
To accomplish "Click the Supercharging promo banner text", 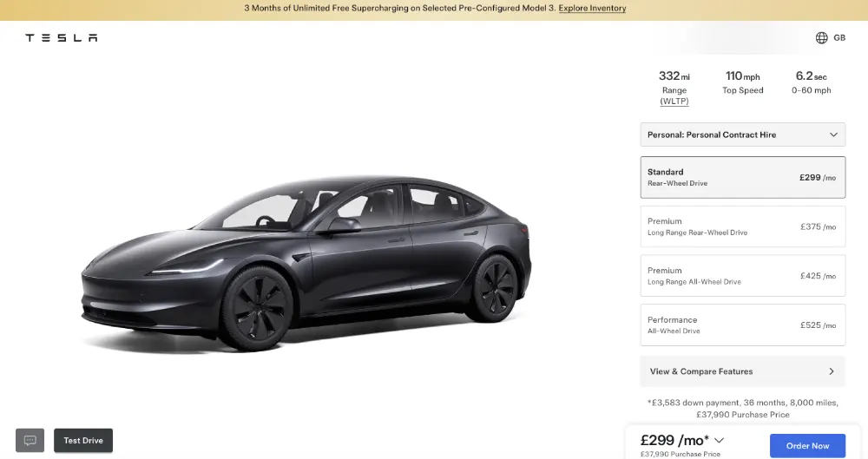I will pos(399,9).
